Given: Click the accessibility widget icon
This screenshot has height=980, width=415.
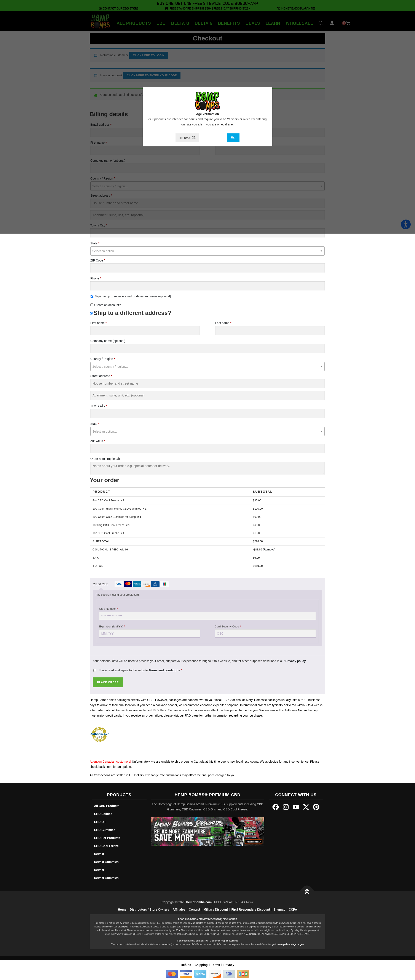Looking at the screenshot, I should pos(405,225).
